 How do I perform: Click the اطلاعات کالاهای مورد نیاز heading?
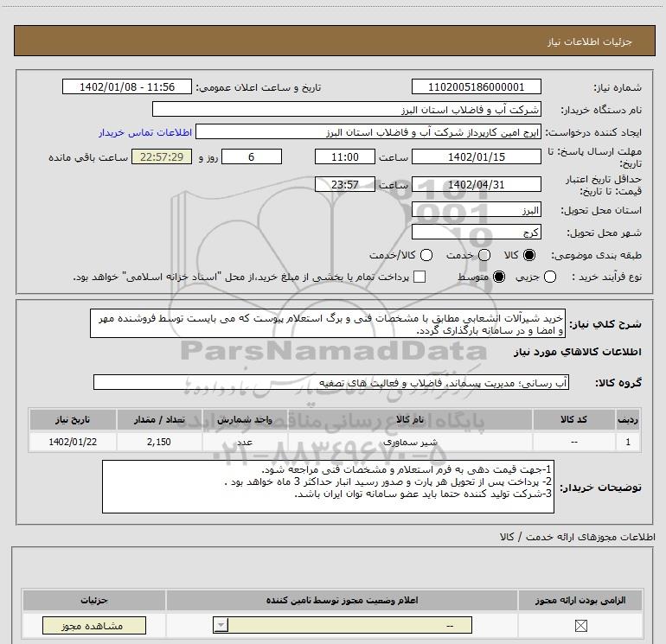point(577,352)
